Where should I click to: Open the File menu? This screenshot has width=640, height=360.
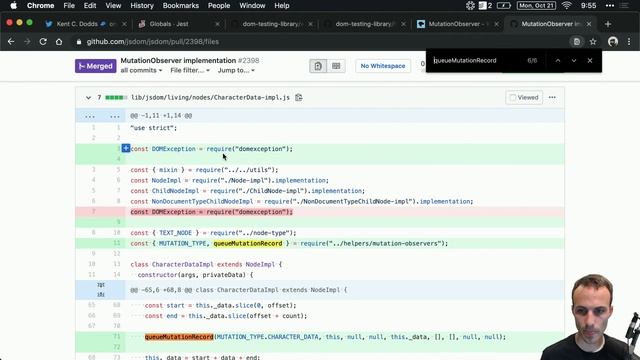[69, 6]
